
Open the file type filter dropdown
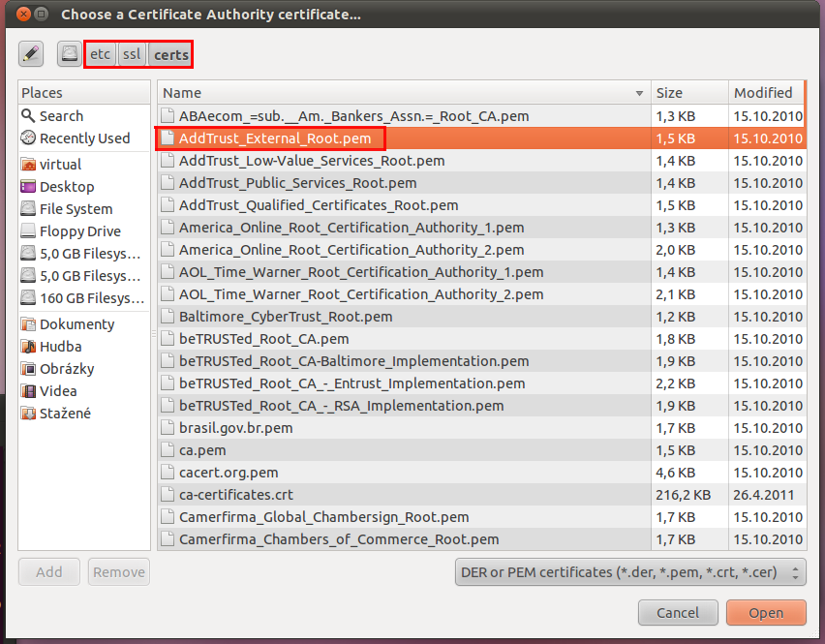tap(630, 572)
